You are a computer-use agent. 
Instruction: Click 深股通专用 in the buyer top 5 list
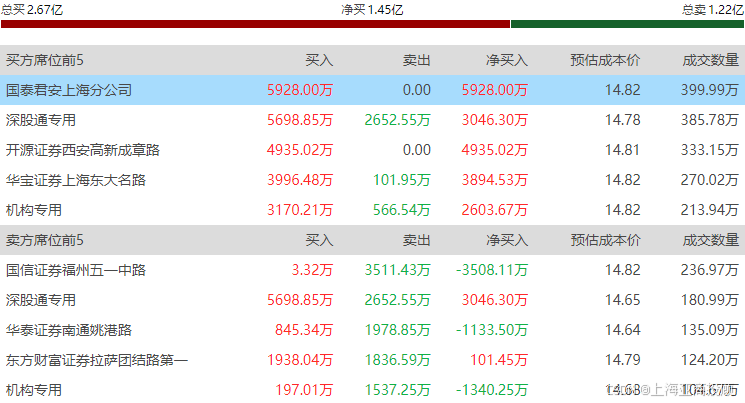click(x=41, y=120)
